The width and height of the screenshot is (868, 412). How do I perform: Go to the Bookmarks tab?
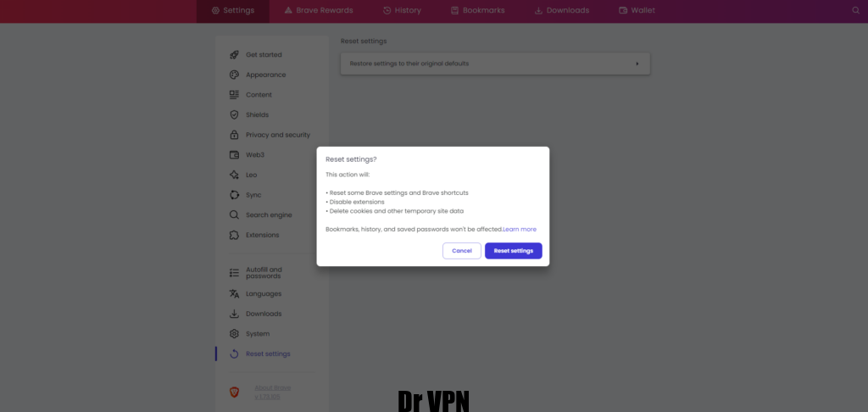[478, 10]
